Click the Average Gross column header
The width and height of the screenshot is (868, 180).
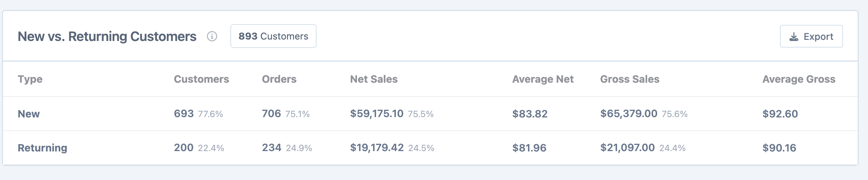(799, 79)
